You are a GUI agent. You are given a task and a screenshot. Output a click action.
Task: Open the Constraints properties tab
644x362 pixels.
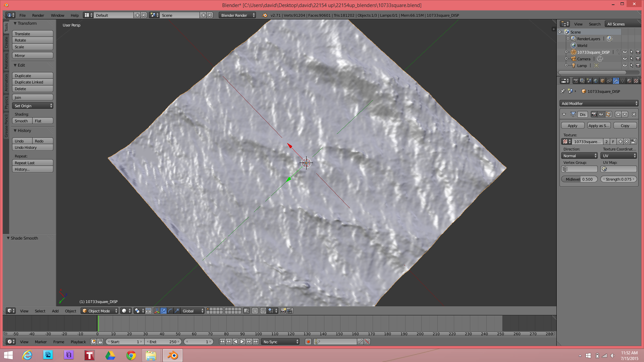pyautogui.click(x=609, y=81)
